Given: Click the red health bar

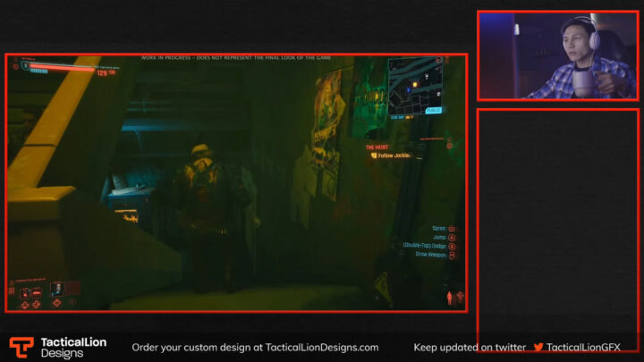Looking at the screenshot, I should (x=62, y=67).
